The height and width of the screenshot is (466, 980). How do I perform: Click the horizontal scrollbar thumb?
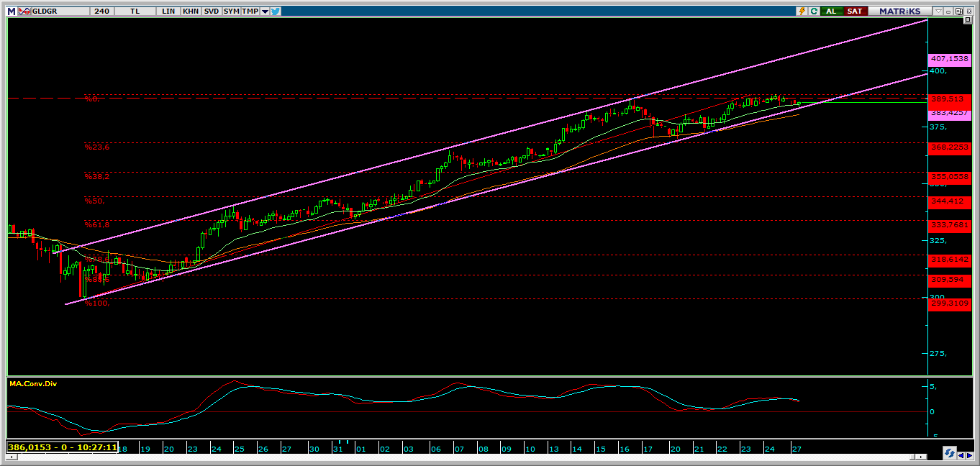912,457
